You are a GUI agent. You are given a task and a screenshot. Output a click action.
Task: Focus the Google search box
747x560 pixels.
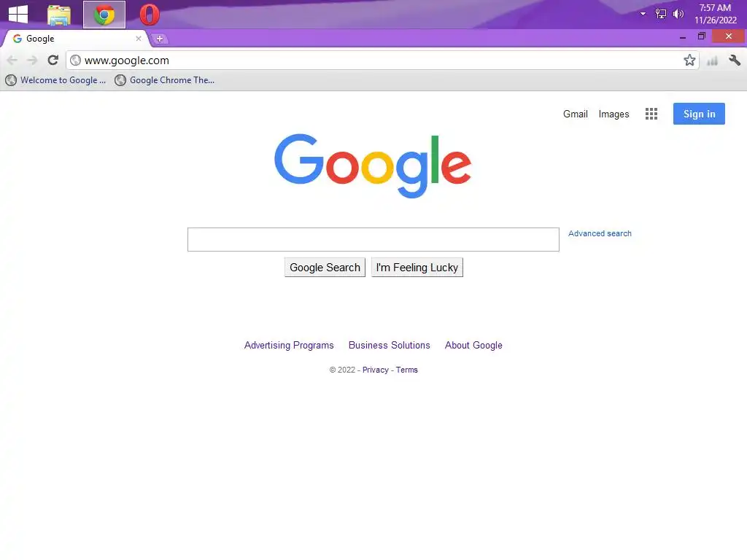coord(373,239)
